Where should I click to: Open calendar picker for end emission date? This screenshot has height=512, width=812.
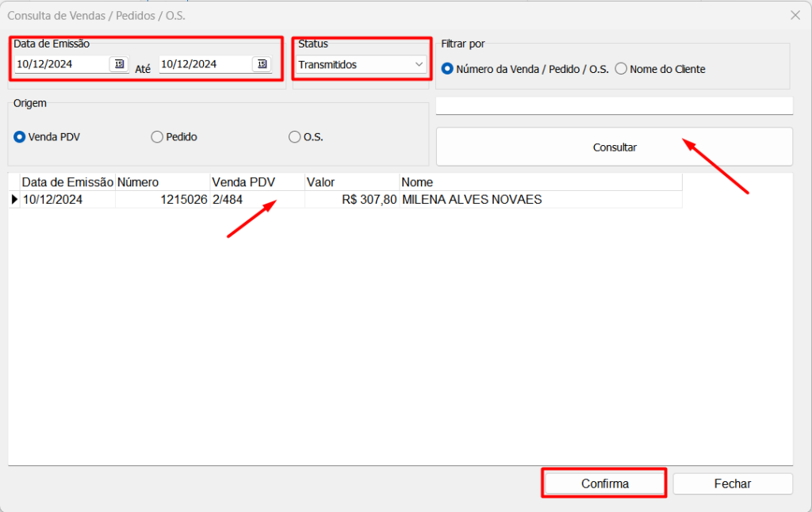coord(262,64)
